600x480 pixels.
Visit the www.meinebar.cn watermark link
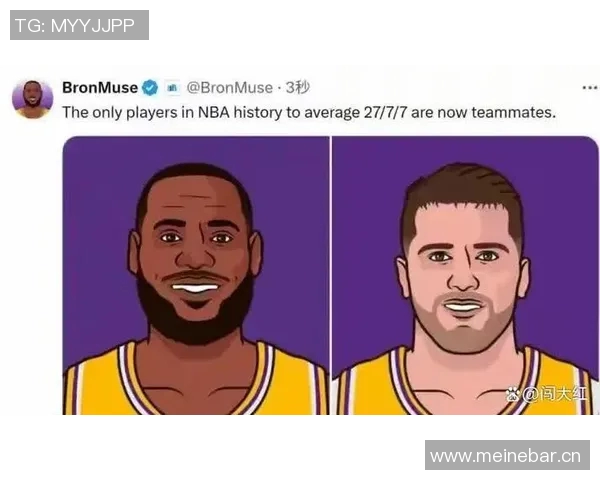[x=507, y=456]
